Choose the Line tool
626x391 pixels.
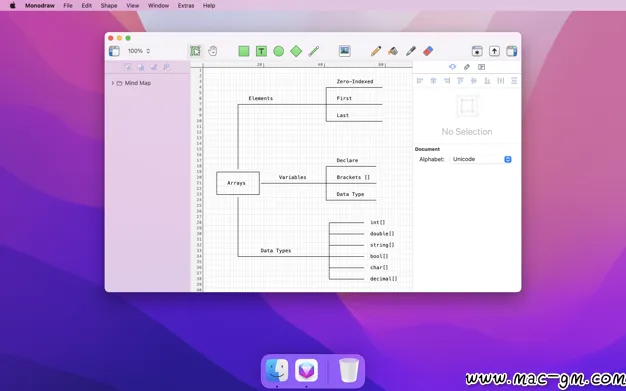pyautogui.click(x=313, y=51)
